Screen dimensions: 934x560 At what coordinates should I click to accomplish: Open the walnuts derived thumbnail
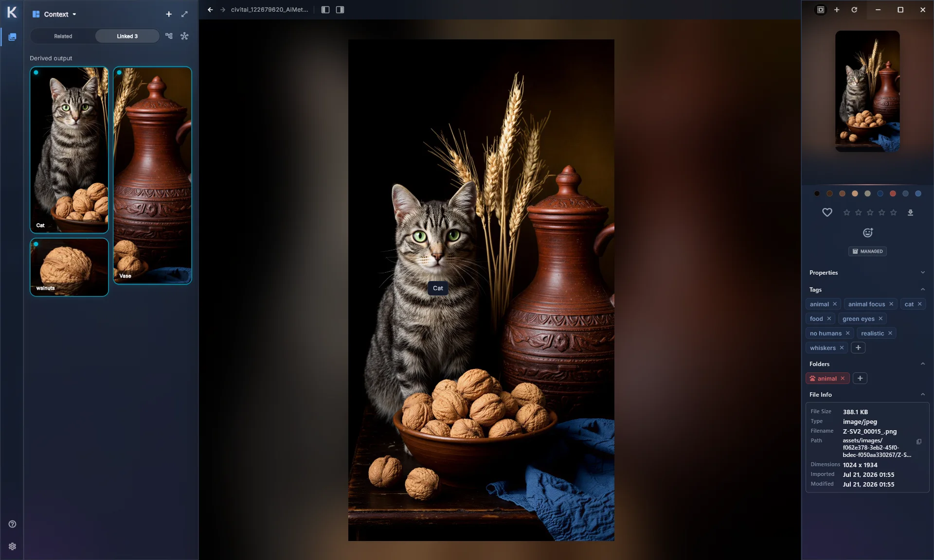69,267
